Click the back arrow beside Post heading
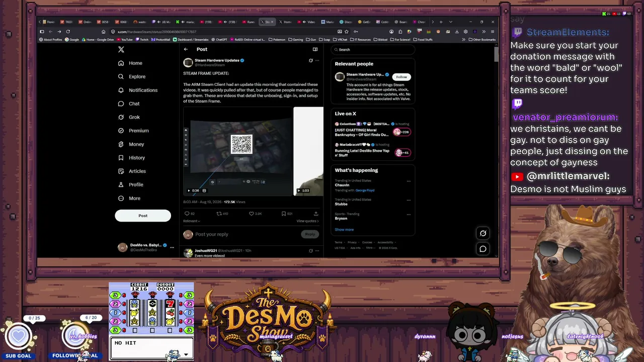This screenshot has height=362, width=644. pyautogui.click(x=186, y=49)
